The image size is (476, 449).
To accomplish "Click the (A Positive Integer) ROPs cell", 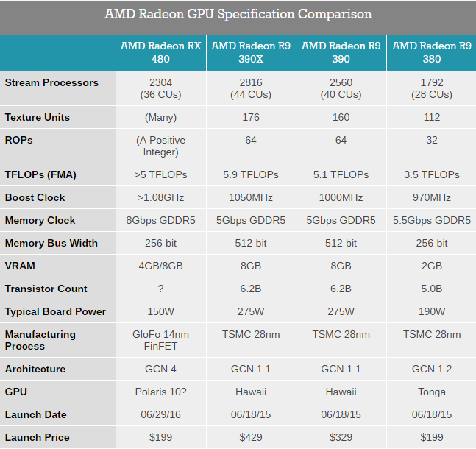I will [x=161, y=146].
